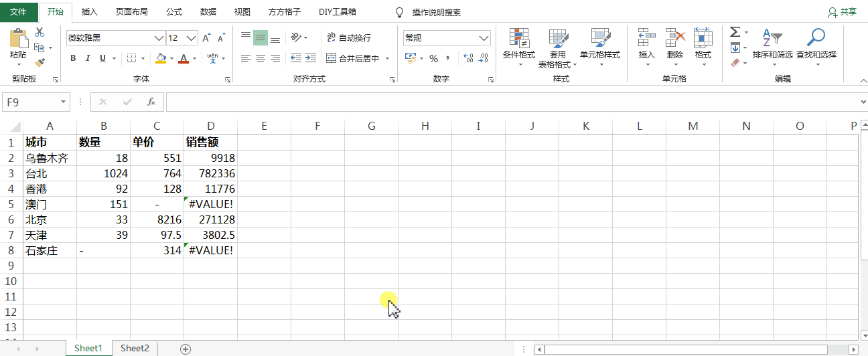
Task: Add a new sheet with plus icon
Action: [x=186, y=349]
